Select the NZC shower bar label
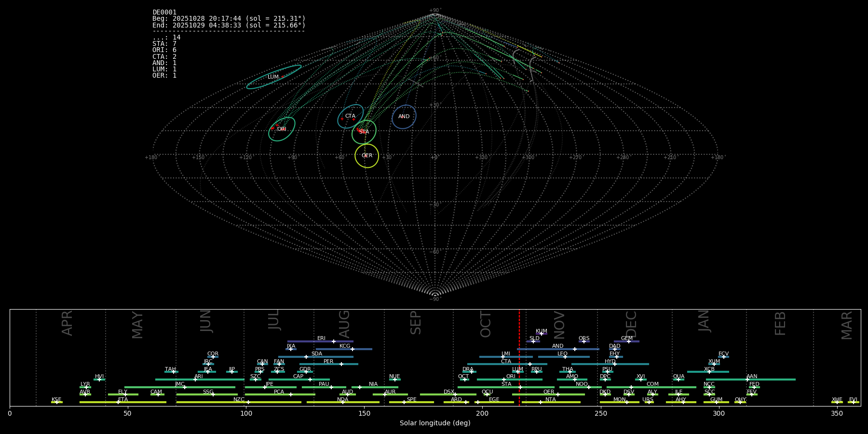Viewport: 868px width, 434px height. coord(239,399)
